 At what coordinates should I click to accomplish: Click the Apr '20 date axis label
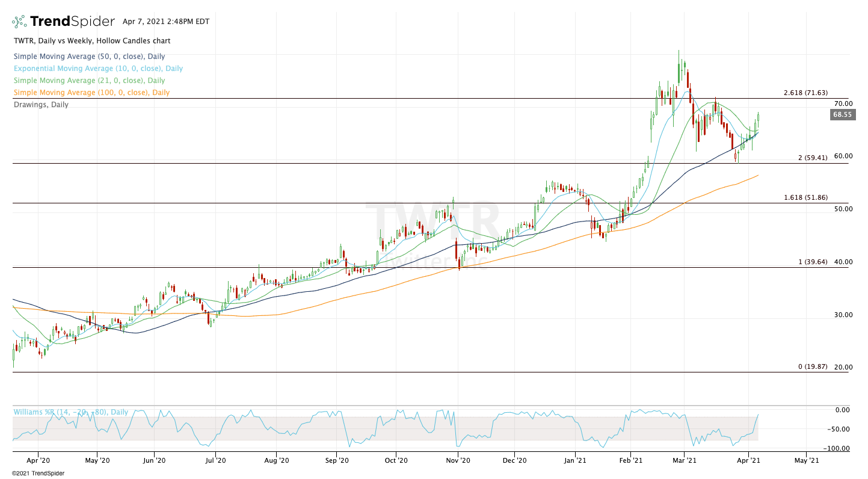[38, 460]
